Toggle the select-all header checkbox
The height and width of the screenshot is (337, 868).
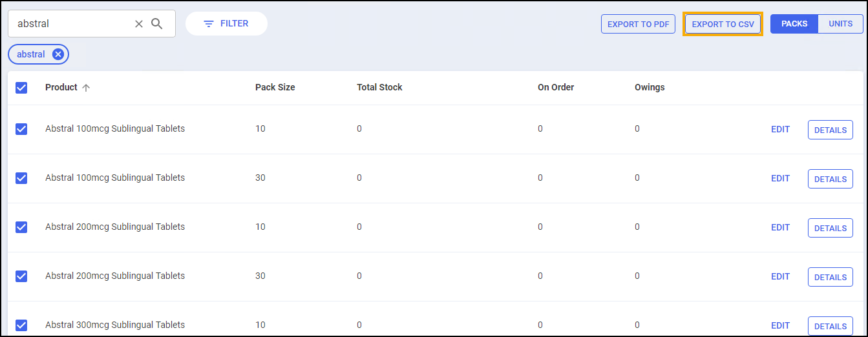21,88
